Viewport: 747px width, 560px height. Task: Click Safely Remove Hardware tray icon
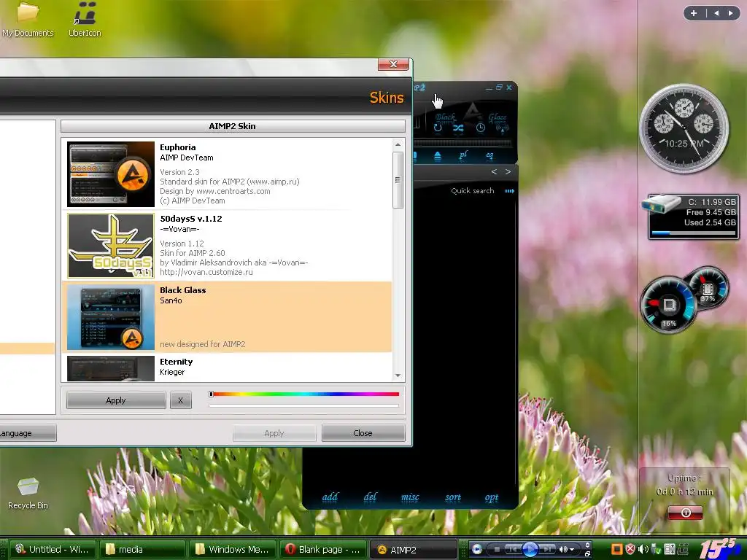point(656,550)
